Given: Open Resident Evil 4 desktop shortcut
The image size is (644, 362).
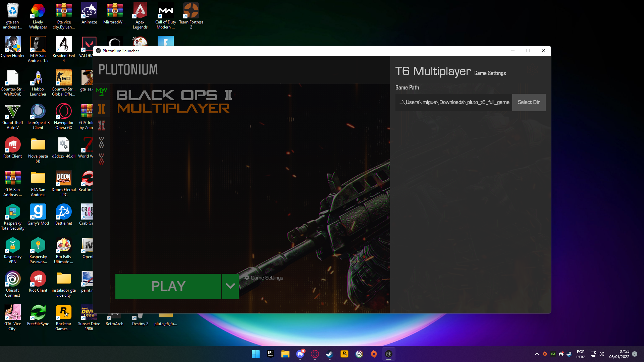Looking at the screenshot, I should click(64, 49).
